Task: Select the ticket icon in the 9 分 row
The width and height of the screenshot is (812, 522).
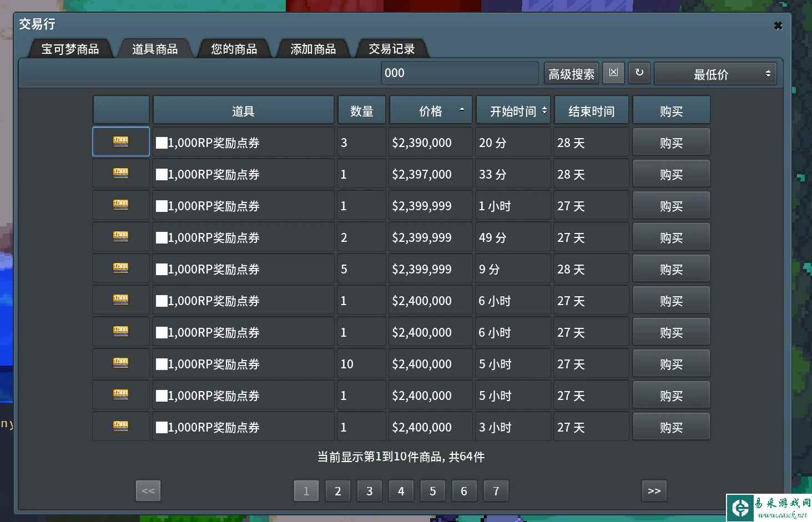Action: (x=121, y=268)
